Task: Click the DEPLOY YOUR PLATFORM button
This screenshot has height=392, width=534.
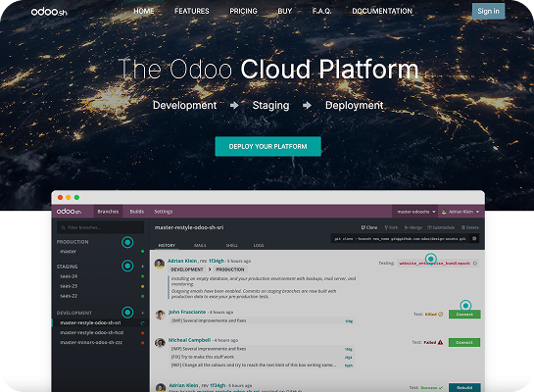Action: click(267, 146)
